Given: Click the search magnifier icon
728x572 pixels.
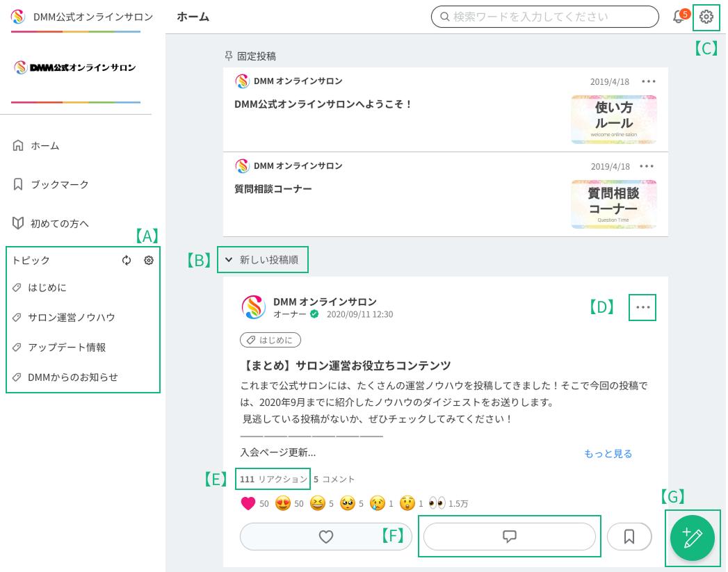Looking at the screenshot, I should coord(444,17).
